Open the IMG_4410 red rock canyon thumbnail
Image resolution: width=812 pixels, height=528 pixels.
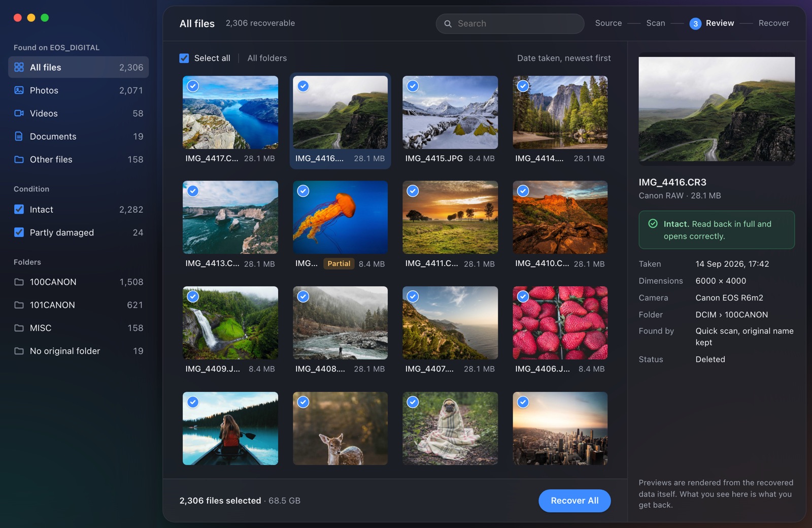click(x=560, y=217)
